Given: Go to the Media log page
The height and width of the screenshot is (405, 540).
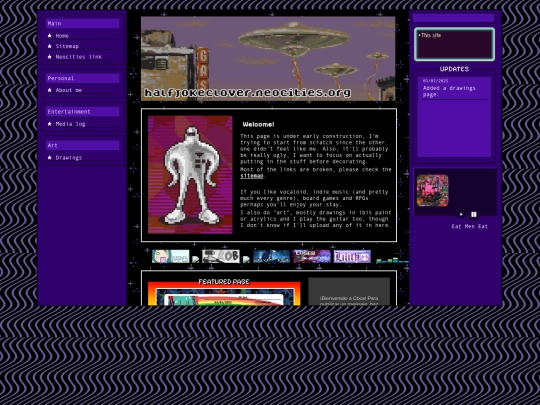Looking at the screenshot, I should click(71, 124).
